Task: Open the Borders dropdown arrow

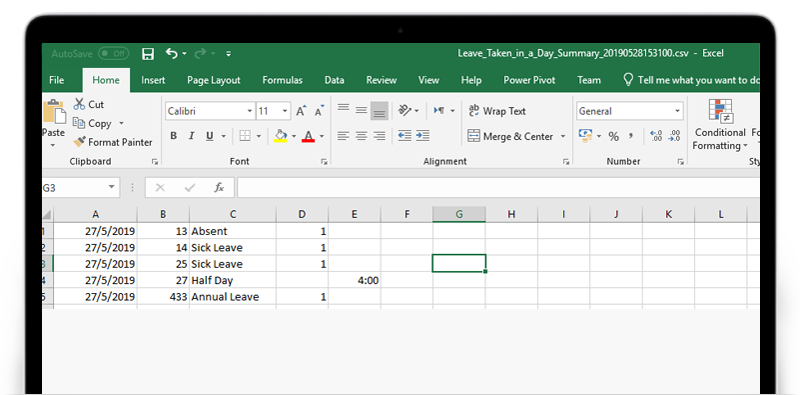Action: (x=259, y=136)
